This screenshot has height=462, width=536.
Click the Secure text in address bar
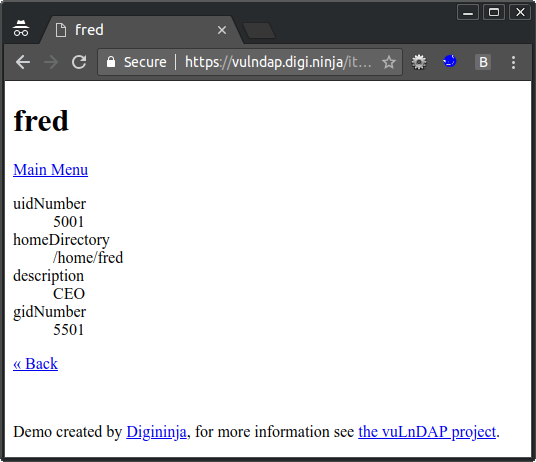pyautogui.click(x=145, y=62)
